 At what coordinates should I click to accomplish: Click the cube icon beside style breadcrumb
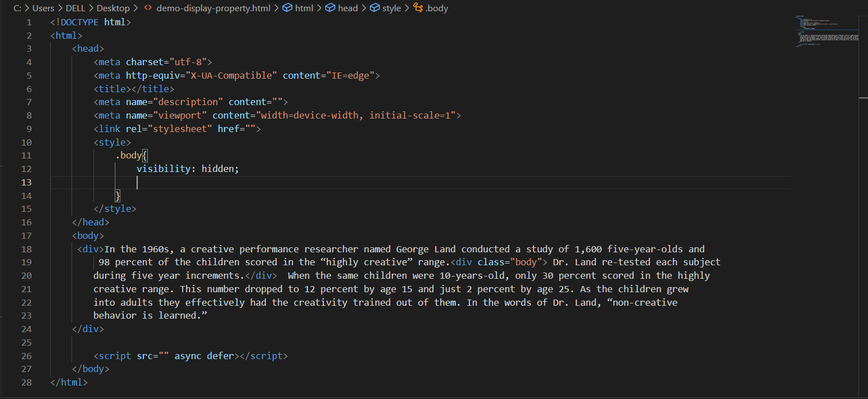374,8
